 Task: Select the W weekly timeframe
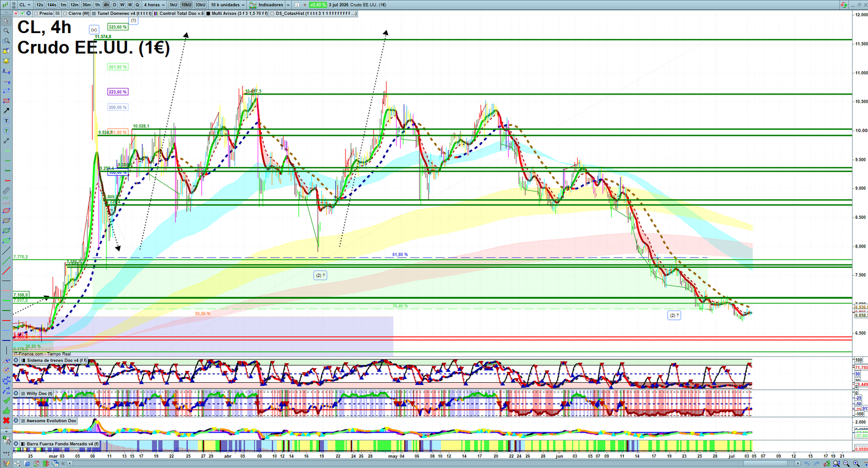pyautogui.click(x=122, y=5)
